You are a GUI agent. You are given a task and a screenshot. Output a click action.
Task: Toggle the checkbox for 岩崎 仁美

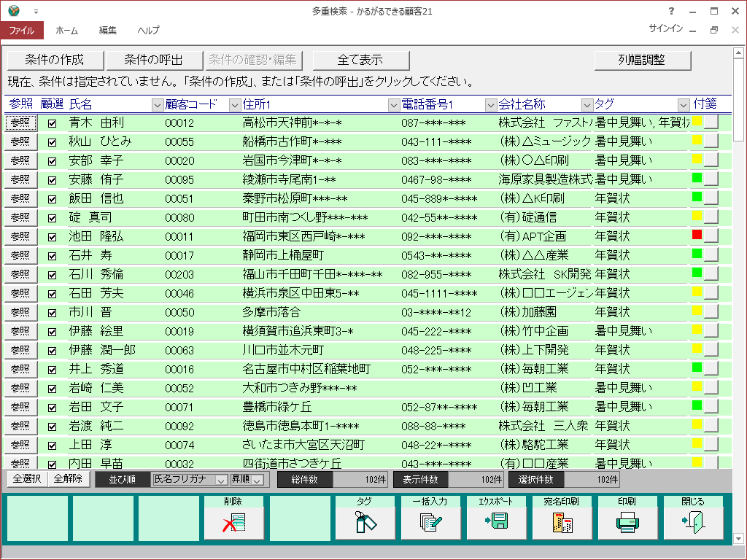click(52, 388)
